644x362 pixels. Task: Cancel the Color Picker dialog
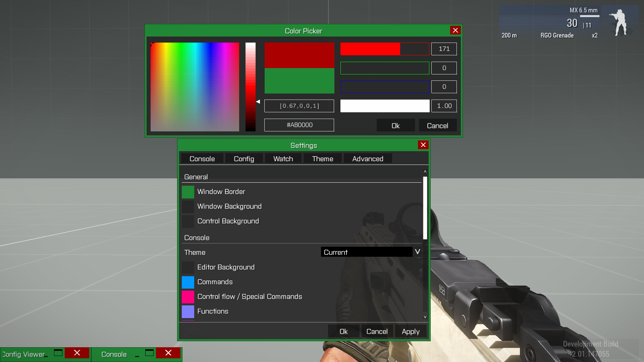pos(437,125)
